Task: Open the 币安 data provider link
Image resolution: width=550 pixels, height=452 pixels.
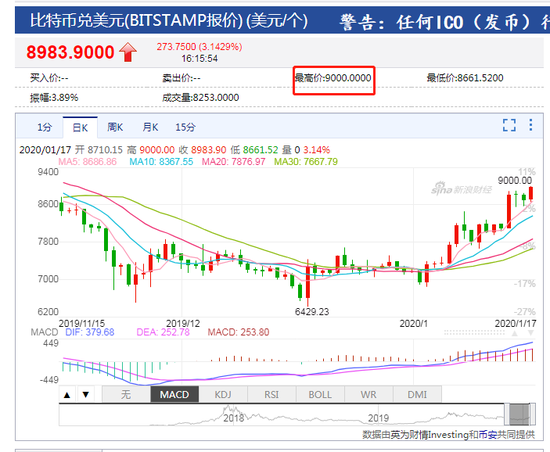Action: [x=487, y=435]
